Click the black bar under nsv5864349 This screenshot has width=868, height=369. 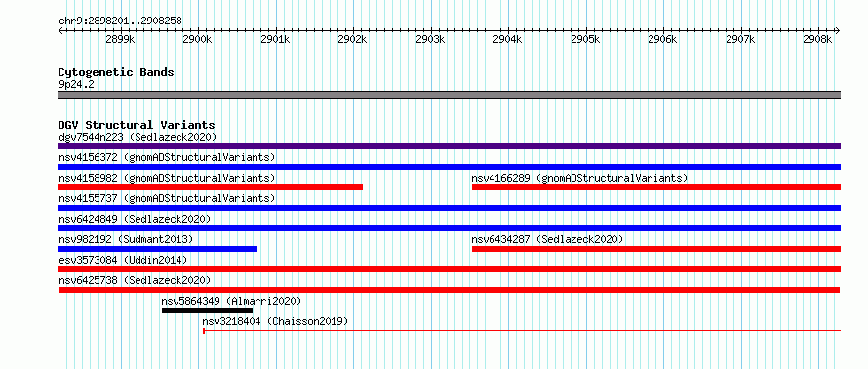click(207, 310)
